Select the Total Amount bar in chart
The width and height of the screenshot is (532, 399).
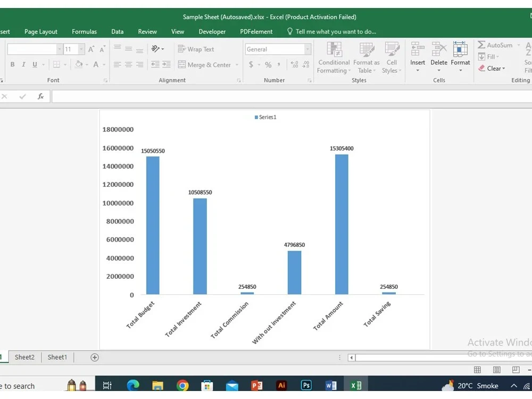click(x=342, y=225)
